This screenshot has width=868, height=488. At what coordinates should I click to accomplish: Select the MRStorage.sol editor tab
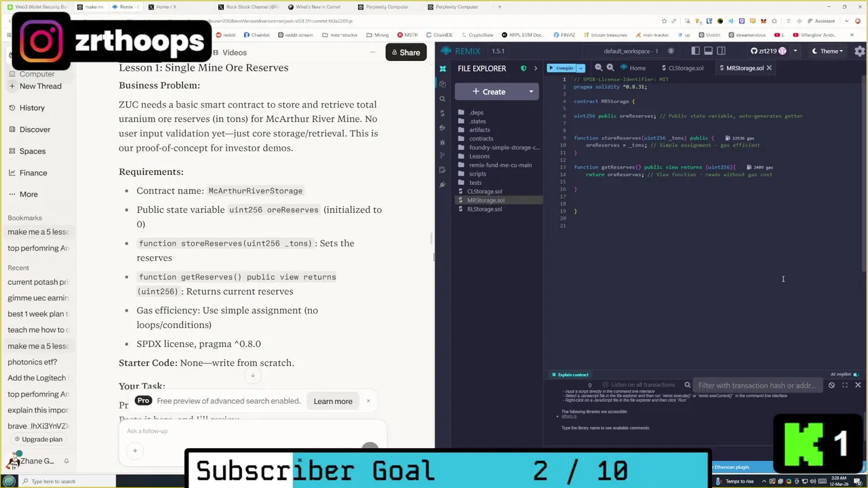coord(745,68)
